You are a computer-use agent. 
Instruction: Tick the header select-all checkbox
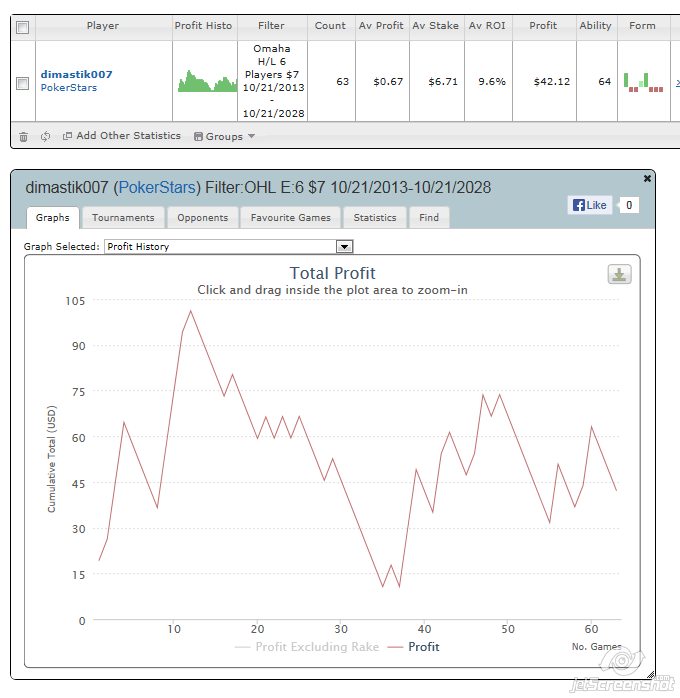pyautogui.click(x=22, y=28)
